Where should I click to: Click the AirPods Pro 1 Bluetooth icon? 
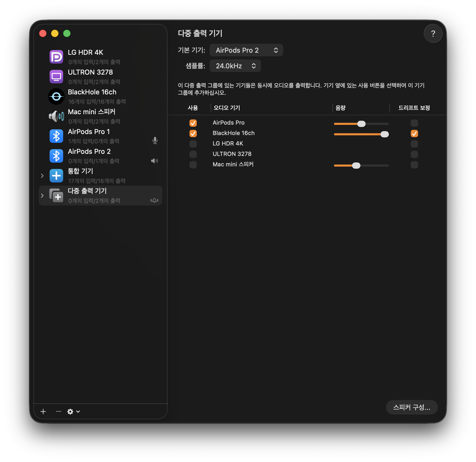[x=56, y=136]
